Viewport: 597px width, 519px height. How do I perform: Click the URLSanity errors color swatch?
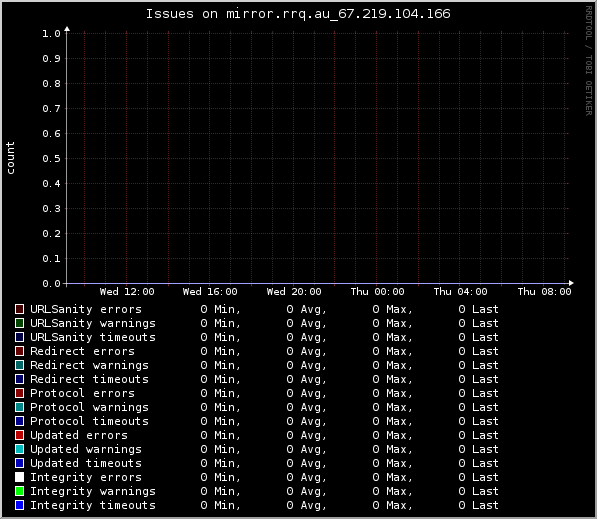click(19, 309)
